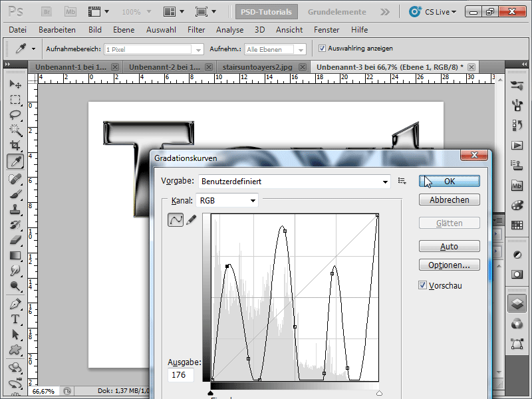Switch to the Unbenannt-2 document tab
Screen dimensions: 532x399
[x=164, y=67]
